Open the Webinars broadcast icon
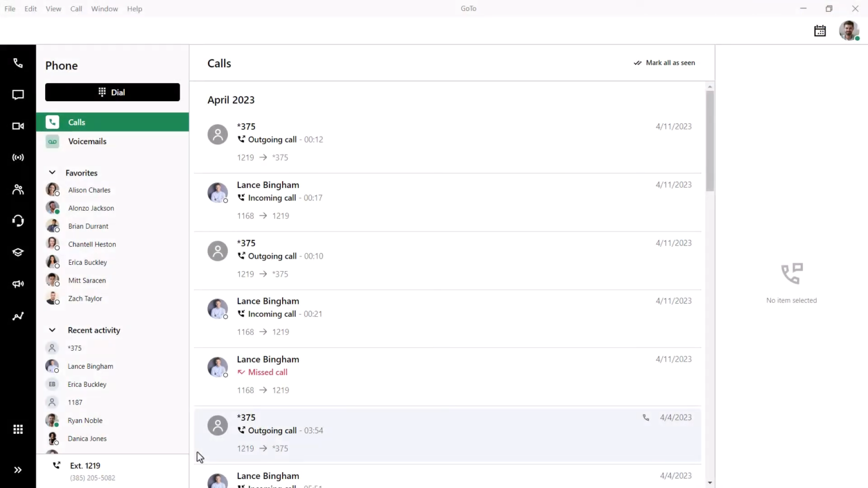Screen dimensions: 868x488 click(18, 157)
